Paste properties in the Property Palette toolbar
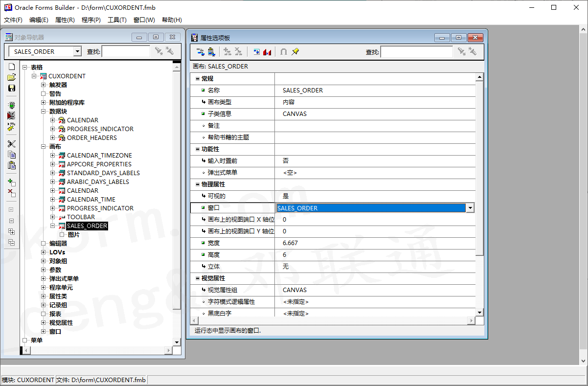Image resolution: width=588 pixels, height=386 pixels. [211, 51]
